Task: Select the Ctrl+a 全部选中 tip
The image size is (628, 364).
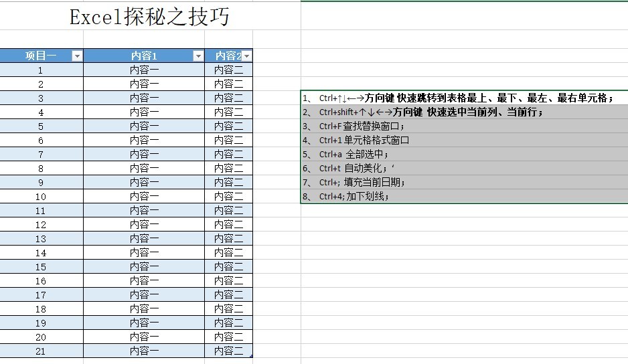Action: click(x=465, y=154)
